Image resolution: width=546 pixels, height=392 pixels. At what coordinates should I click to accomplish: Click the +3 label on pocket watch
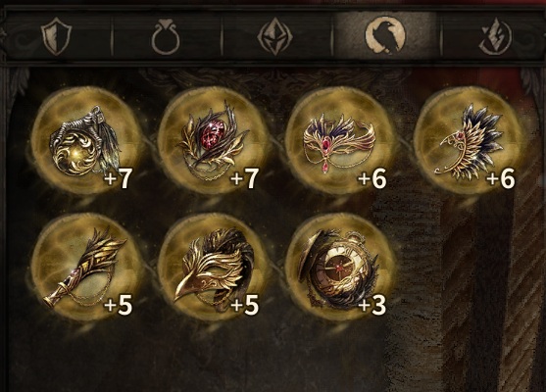pyautogui.click(x=372, y=306)
